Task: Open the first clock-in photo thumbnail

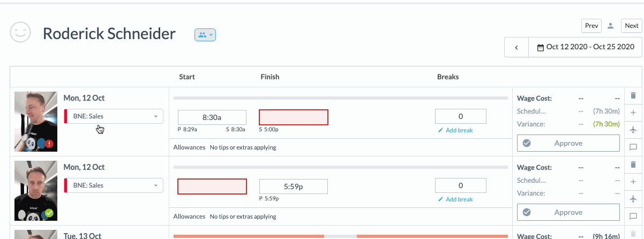Action: (x=35, y=122)
